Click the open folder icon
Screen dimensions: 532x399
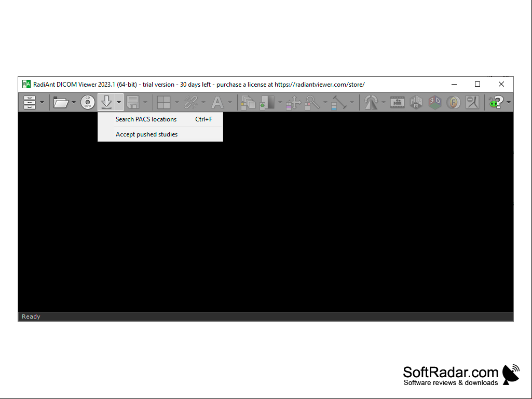click(61, 102)
